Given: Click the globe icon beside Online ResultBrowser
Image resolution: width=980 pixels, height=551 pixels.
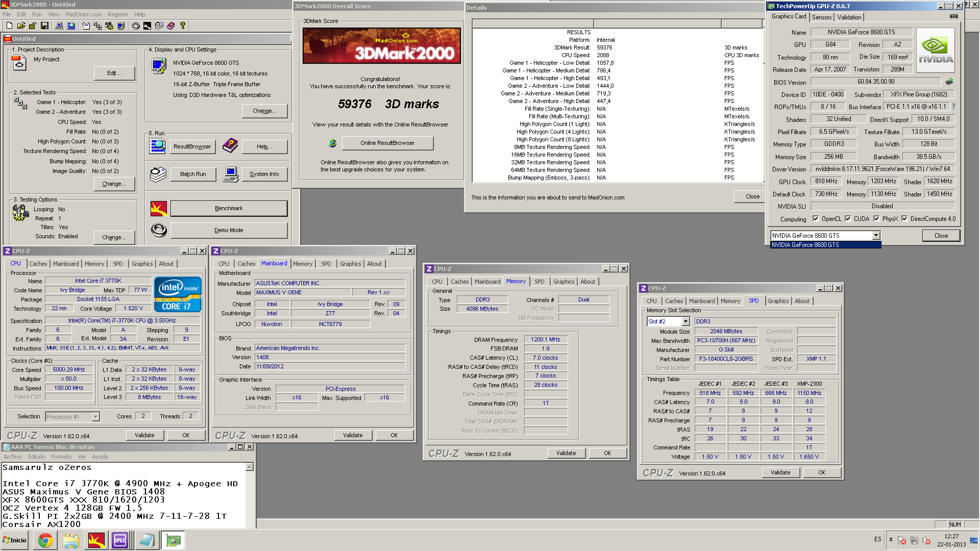Looking at the screenshot, I should click(x=332, y=143).
